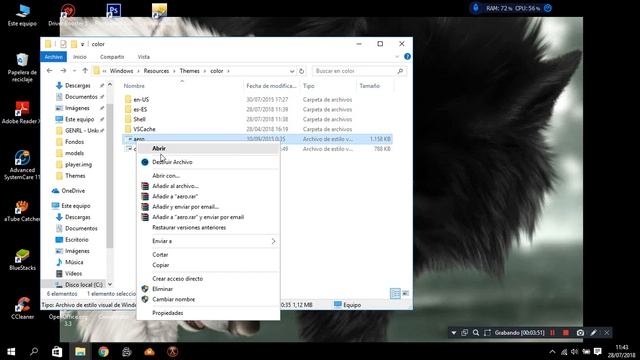The image size is (640, 360).
Task: Pause the screen recording
Action: [x=553, y=333]
